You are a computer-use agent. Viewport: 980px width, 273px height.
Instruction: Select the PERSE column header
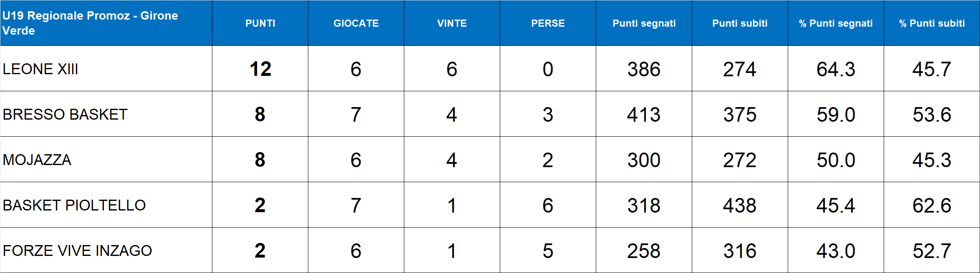click(x=548, y=23)
